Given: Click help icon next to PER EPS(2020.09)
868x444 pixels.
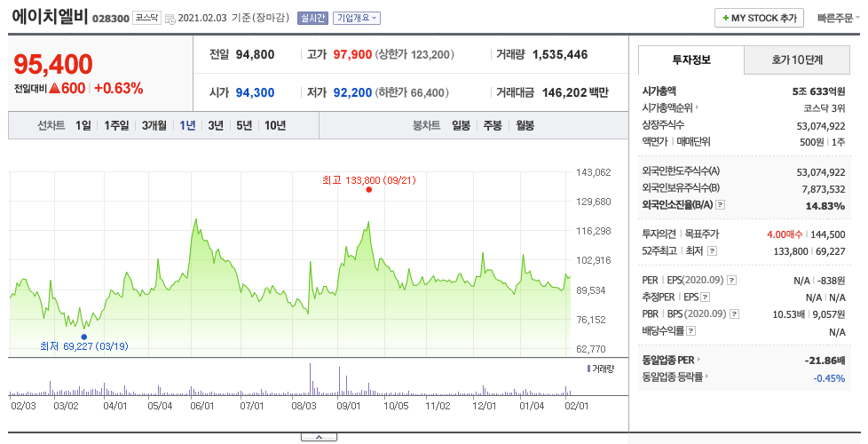Looking at the screenshot, I should tap(731, 281).
